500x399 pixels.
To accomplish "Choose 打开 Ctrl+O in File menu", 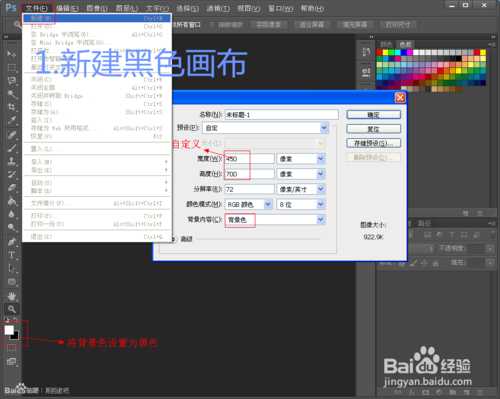I will tap(97, 26).
